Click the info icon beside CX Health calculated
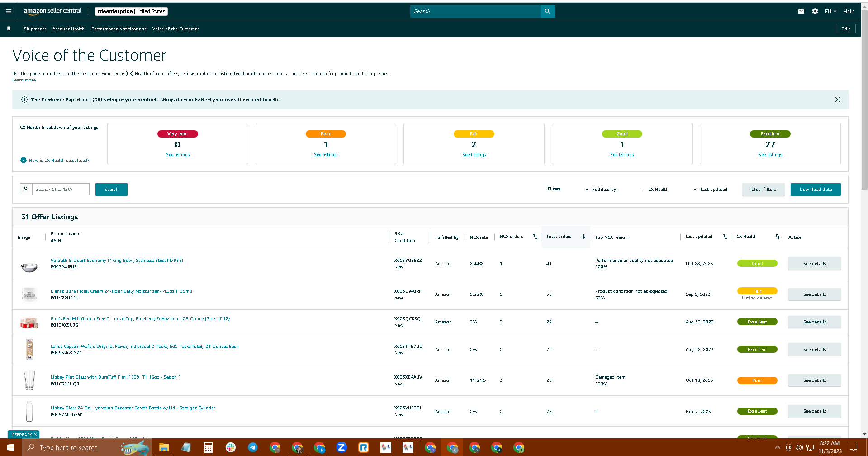868x456 pixels. click(x=24, y=160)
